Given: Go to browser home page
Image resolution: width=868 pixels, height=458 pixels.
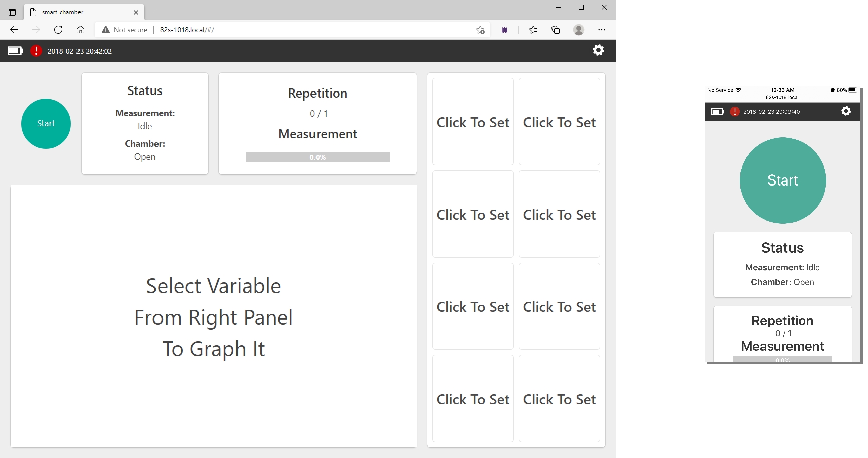Looking at the screenshot, I should [81, 30].
